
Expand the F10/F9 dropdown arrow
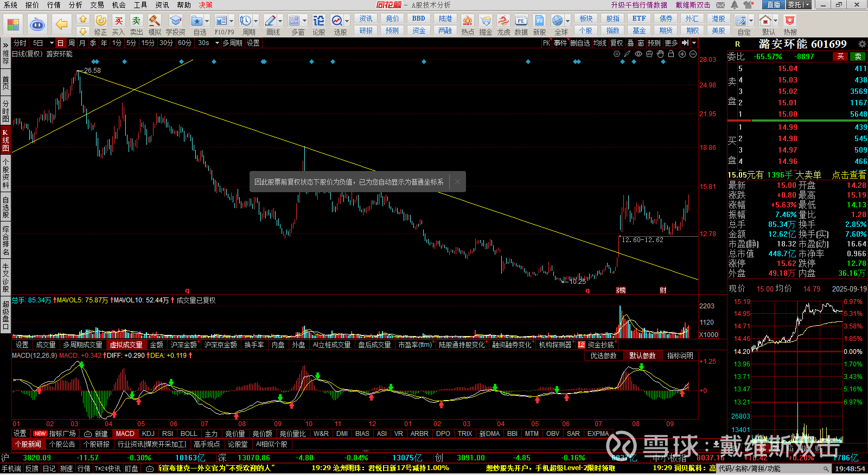232,21
